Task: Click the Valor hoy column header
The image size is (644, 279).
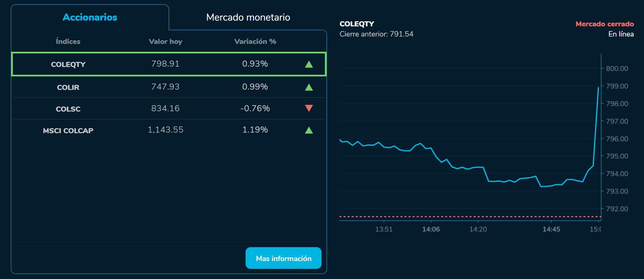Action: pyautogui.click(x=165, y=42)
